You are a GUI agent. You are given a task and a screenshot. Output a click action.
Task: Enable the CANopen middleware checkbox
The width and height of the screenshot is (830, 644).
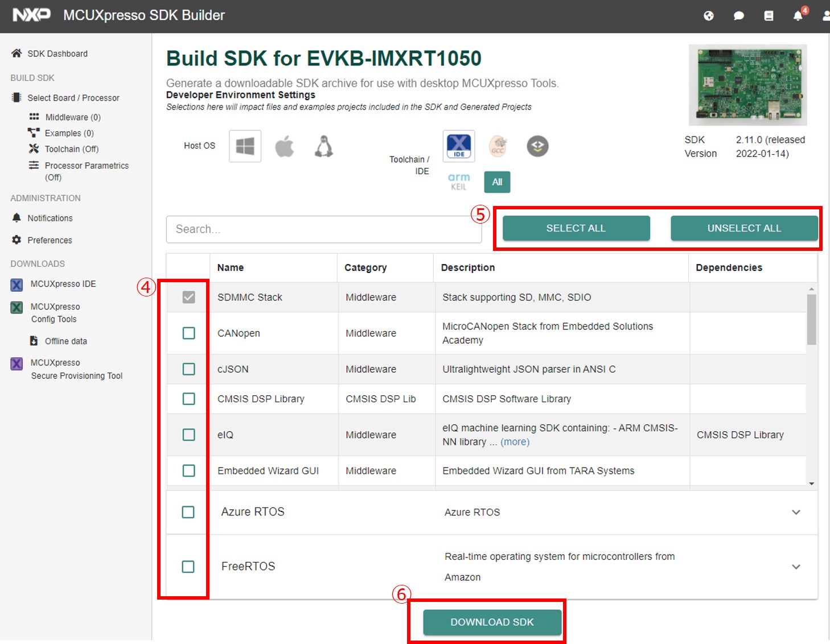[188, 333]
